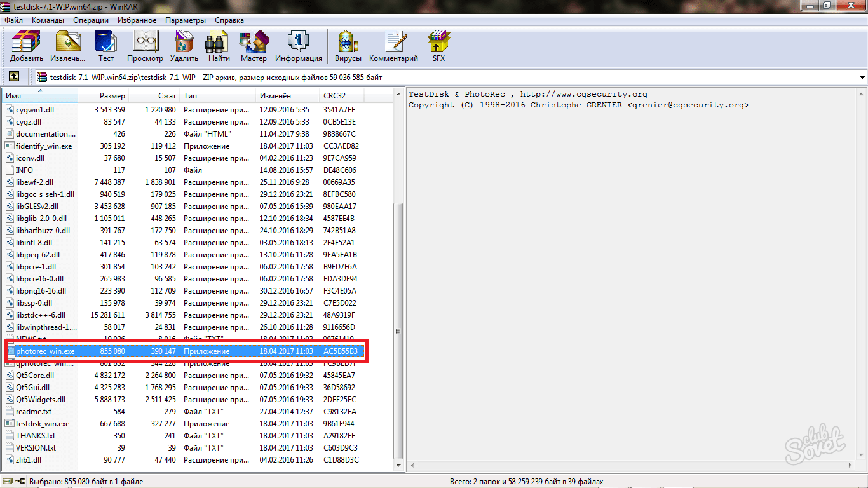Click the Всего totals status text

(526, 482)
